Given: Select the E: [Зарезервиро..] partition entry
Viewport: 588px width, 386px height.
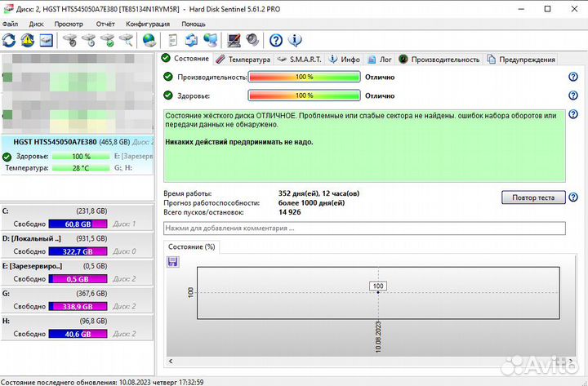Looking at the screenshot, I should point(78,273).
